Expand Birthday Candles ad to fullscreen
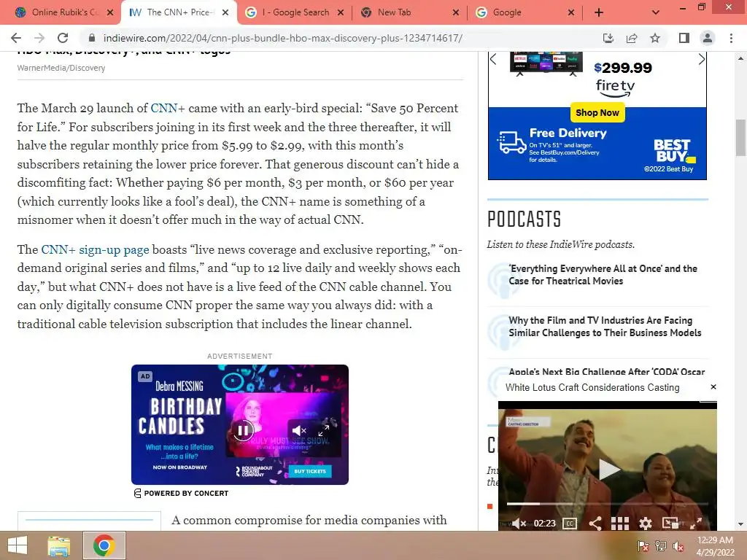 [323, 430]
